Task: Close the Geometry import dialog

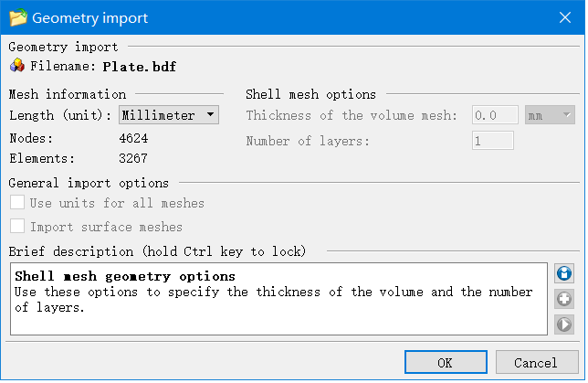Action: [564, 17]
